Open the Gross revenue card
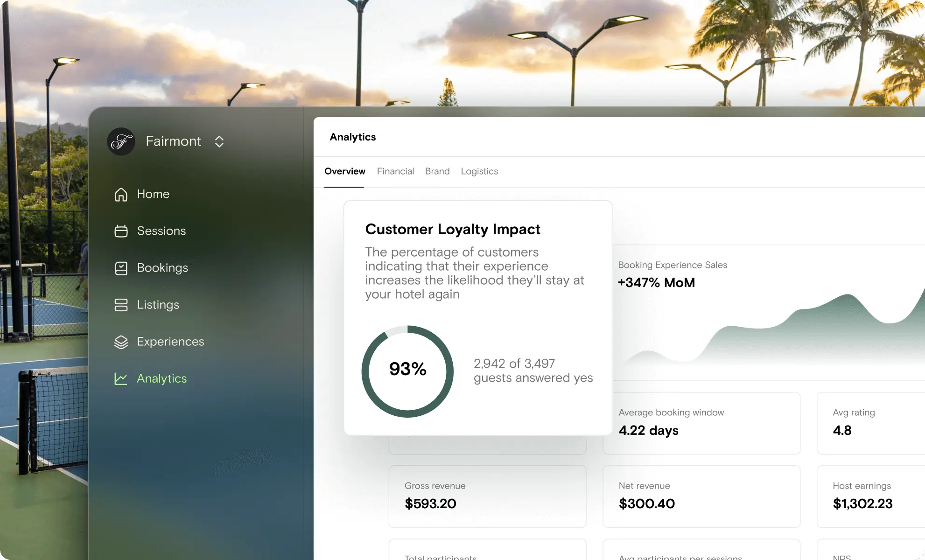This screenshot has width=925, height=560. [487, 496]
